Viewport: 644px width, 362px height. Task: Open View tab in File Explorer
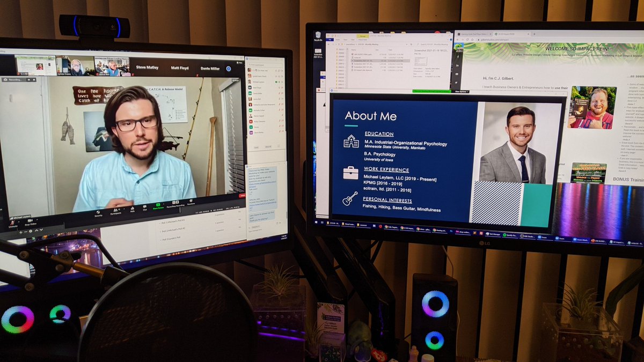pyautogui.click(x=352, y=40)
